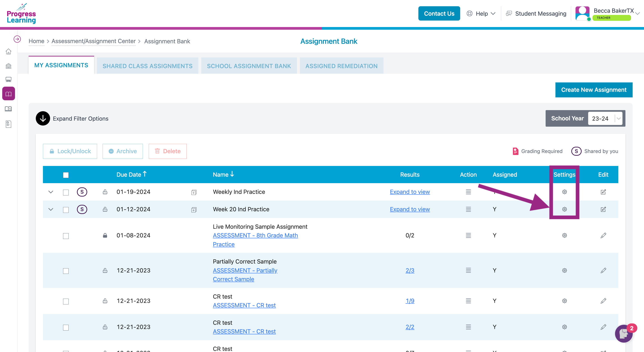
Task: Switch to the Shared Class Assignments tab
Action: click(147, 65)
